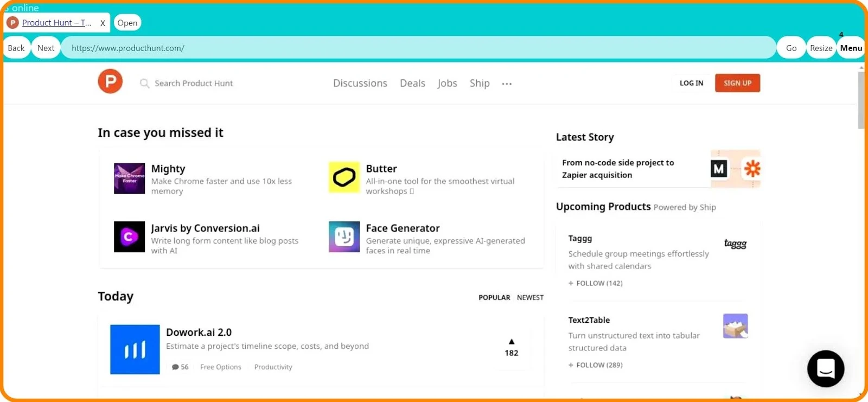Click 'Estimate a project's timeline scope' text

coord(267,346)
